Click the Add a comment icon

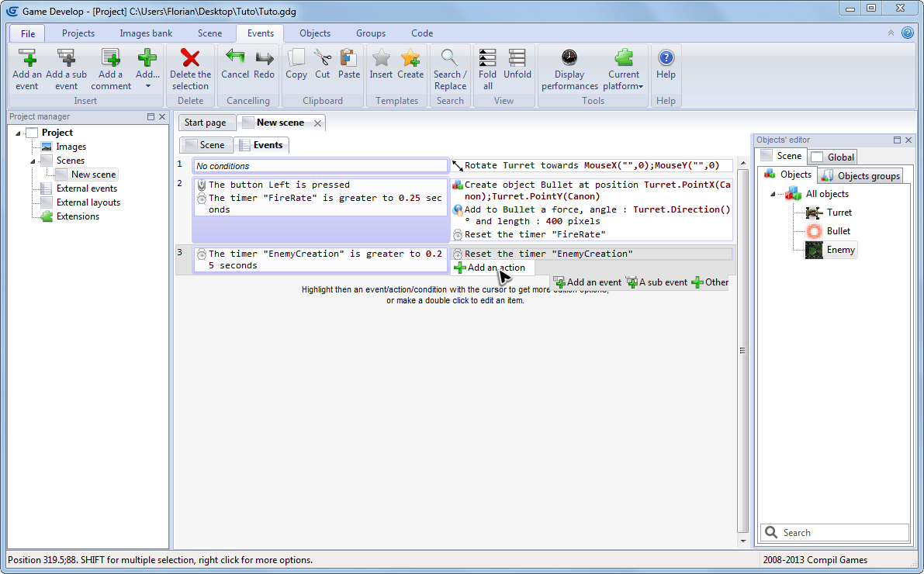click(x=111, y=59)
